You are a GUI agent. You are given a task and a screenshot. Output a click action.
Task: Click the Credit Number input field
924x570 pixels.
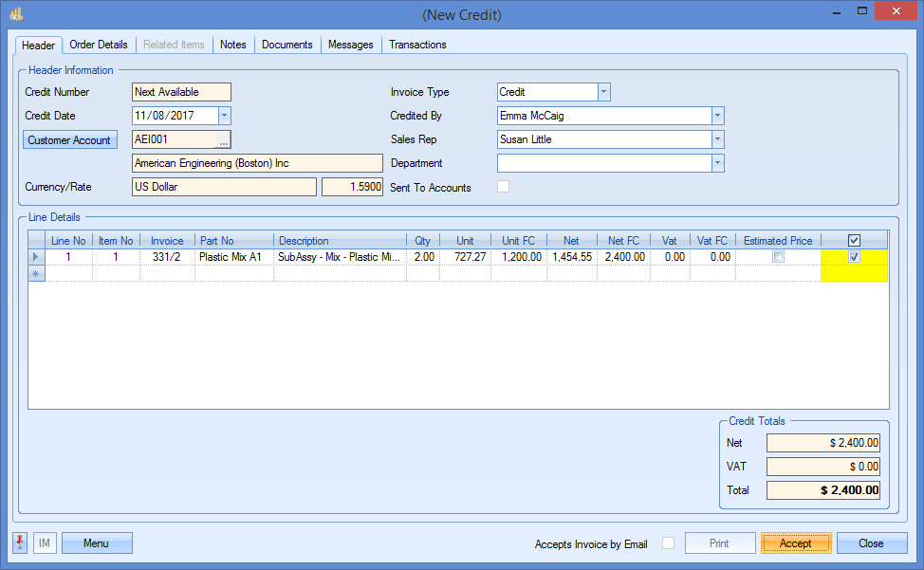pyautogui.click(x=181, y=92)
